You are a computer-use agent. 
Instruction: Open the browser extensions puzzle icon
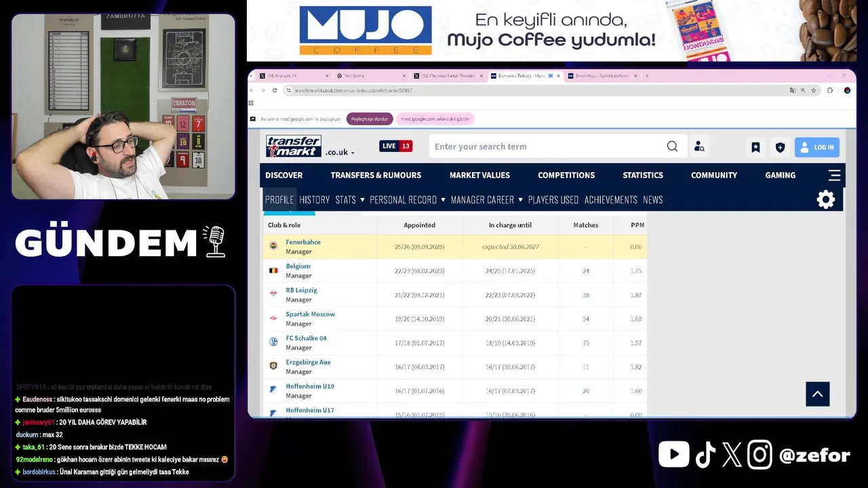click(x=830, y=90)
